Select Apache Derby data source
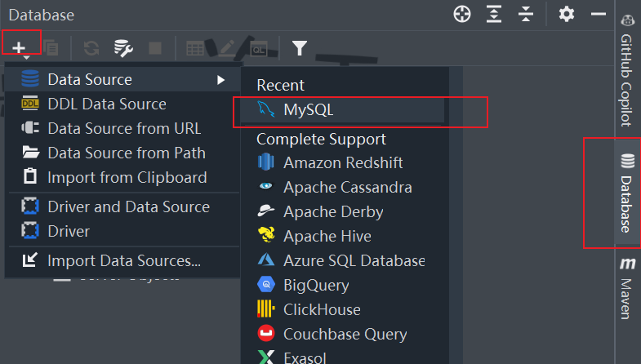Viewport: 641px width, 364px height. (x=343, y=211)
